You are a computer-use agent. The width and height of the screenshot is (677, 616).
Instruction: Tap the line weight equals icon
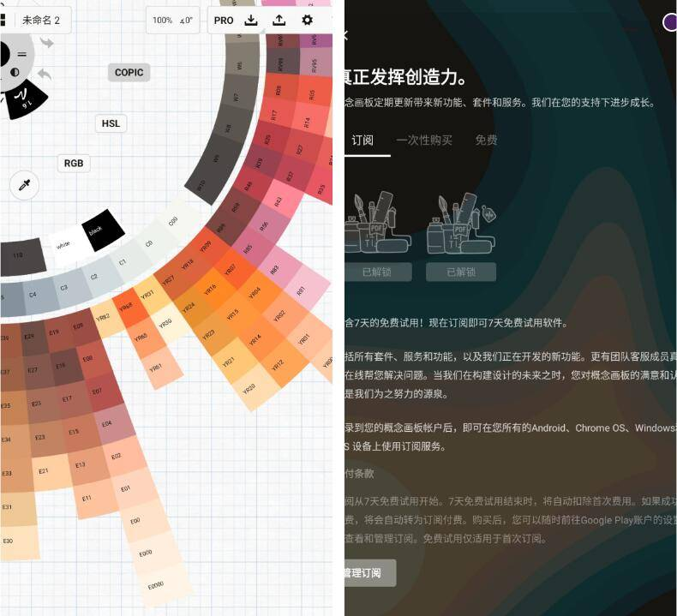22,54
